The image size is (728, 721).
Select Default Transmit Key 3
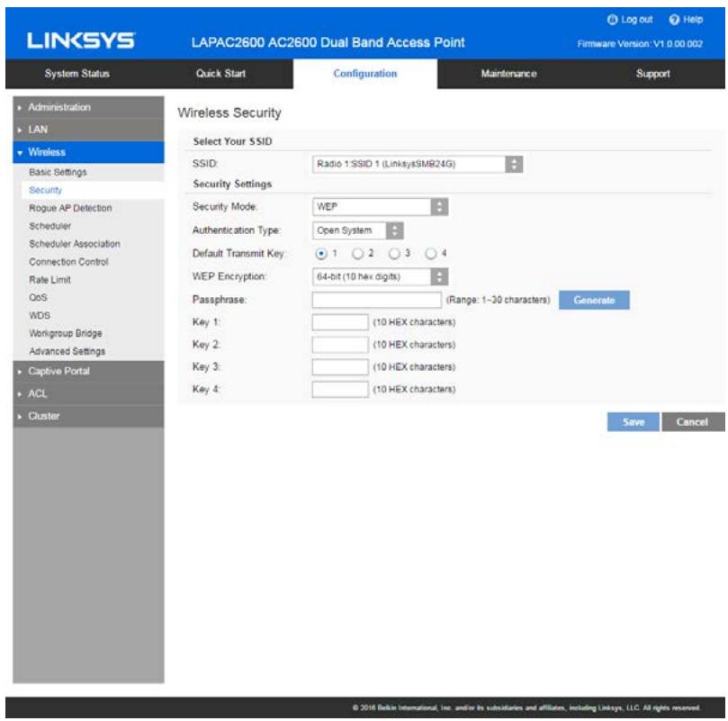(394, 254)
